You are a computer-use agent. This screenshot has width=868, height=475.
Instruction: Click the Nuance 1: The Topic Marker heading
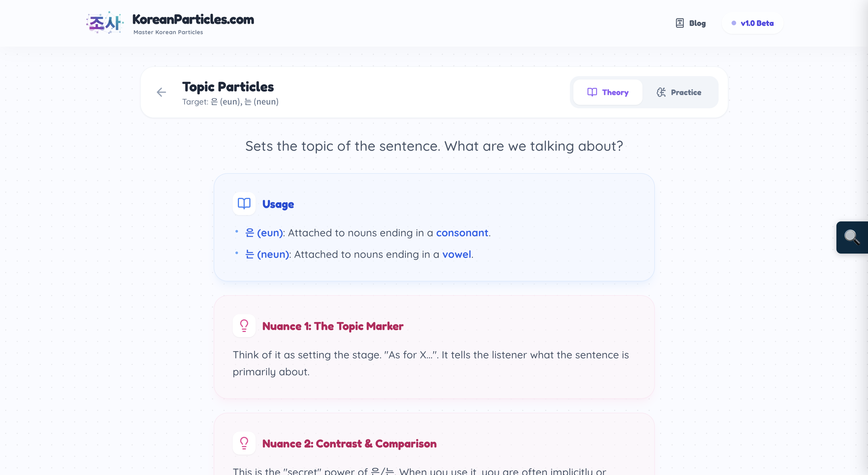point(333,326)
